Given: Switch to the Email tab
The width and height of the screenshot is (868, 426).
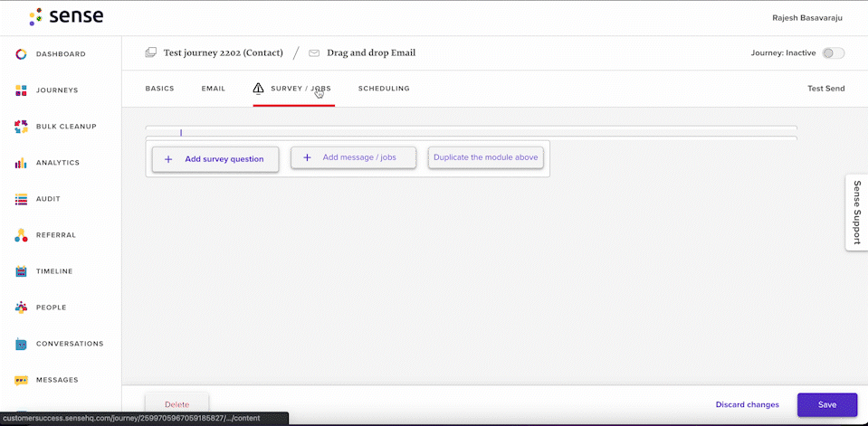Looking at the screenshot, I should (213, 89).
